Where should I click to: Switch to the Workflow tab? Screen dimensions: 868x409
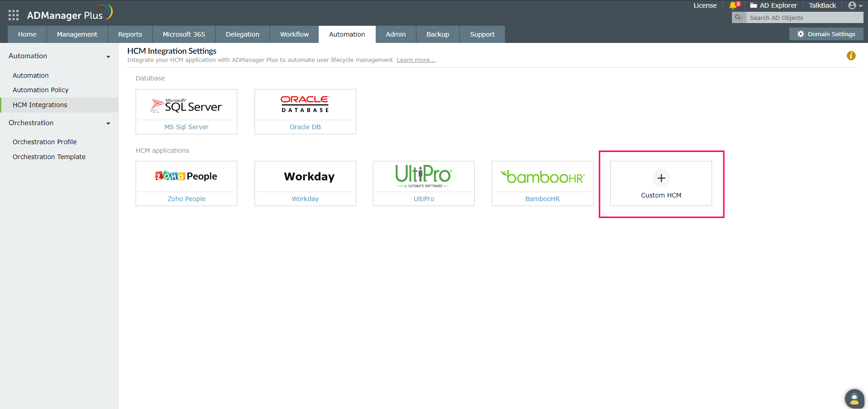(x=294, y=34)
